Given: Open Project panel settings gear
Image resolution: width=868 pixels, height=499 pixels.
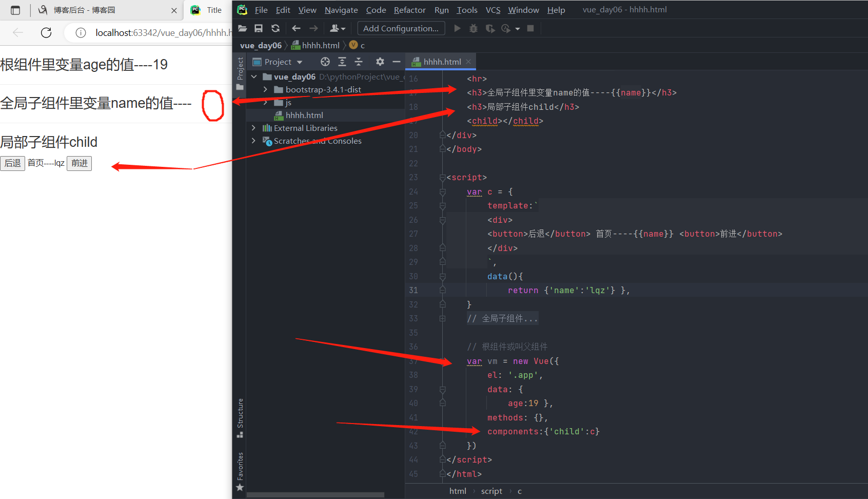Looking at the screenshot, I should coord(380,62).
